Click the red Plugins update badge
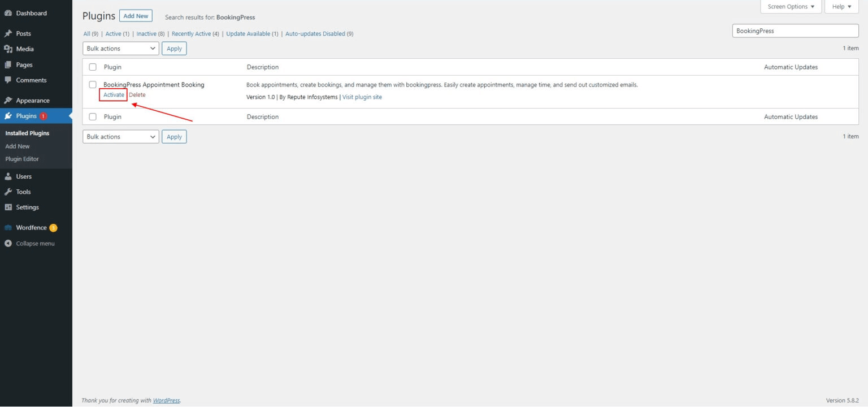Viewport: 868px width, 407px height. pos(44,116)
